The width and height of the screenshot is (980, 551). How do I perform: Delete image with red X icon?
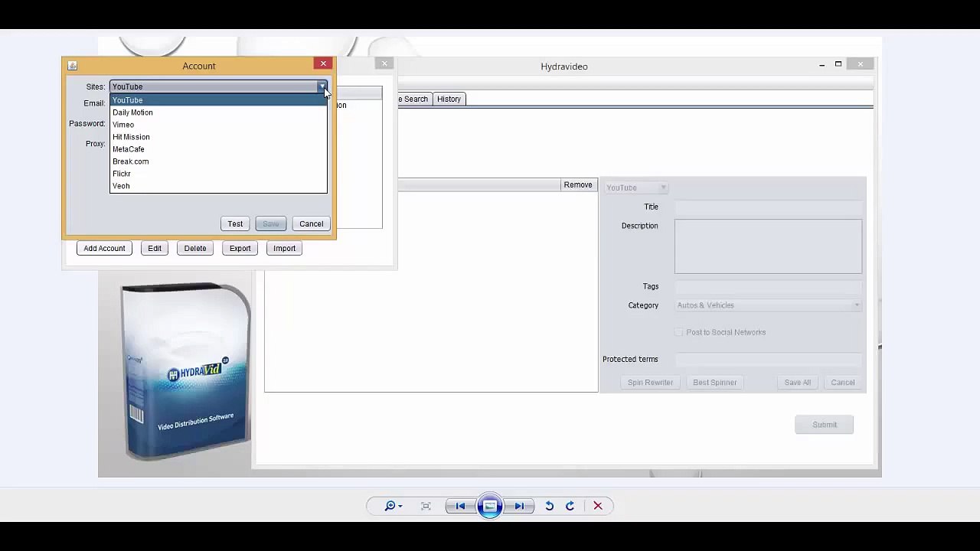tap(598, 506)
